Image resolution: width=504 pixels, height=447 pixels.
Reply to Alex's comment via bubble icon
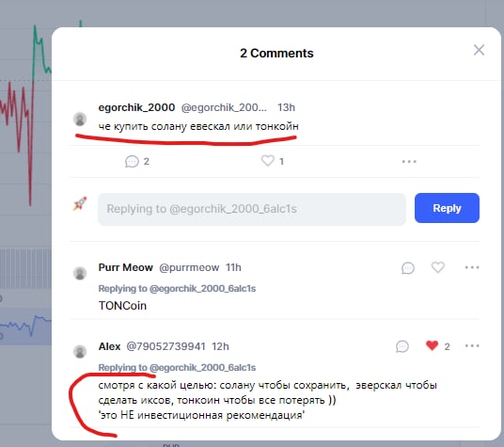pos(402,346)
